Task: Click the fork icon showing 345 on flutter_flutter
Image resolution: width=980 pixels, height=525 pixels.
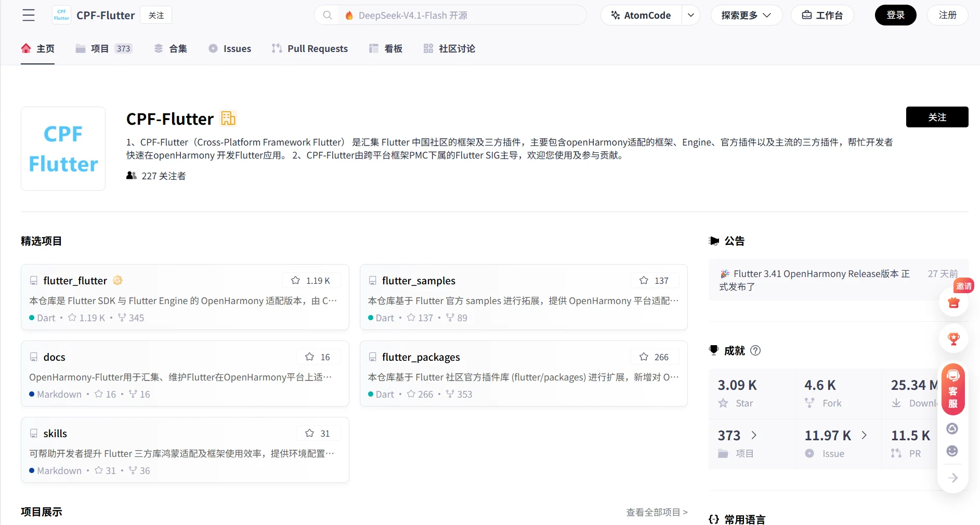Action: coord(122,318)
